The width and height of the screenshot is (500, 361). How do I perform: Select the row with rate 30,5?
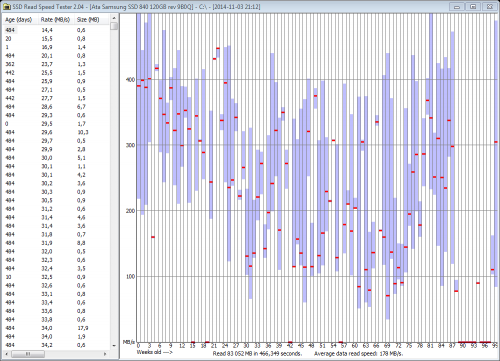[56, 200]
